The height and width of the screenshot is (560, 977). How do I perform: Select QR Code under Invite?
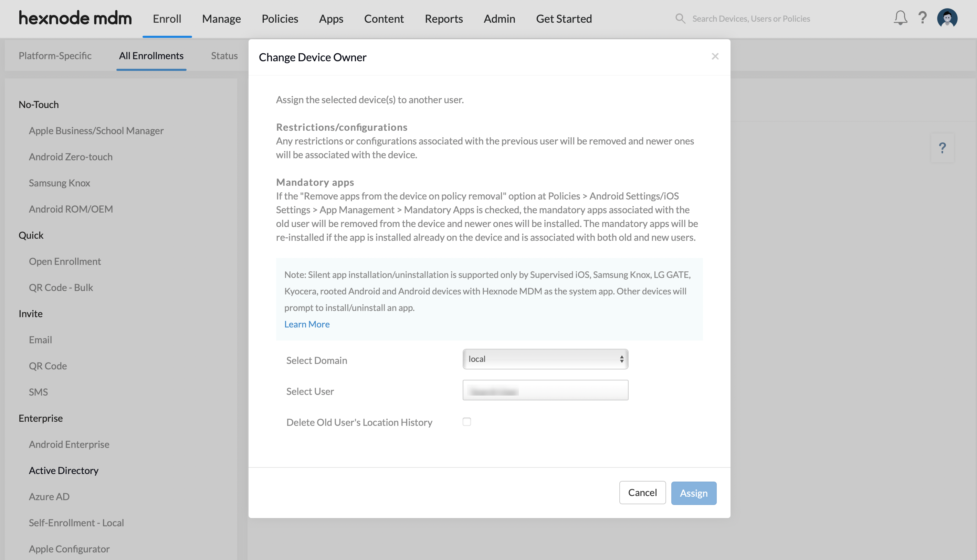click(48, 366)
